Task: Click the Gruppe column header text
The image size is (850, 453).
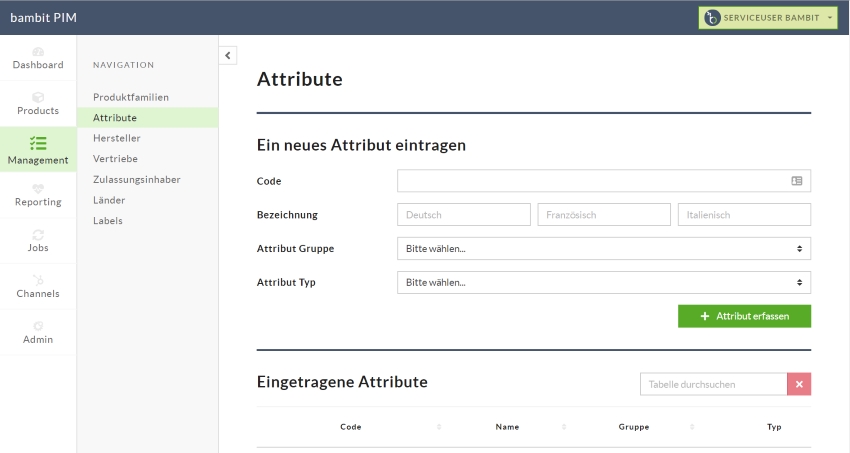Action: click(x=634, y=427)
